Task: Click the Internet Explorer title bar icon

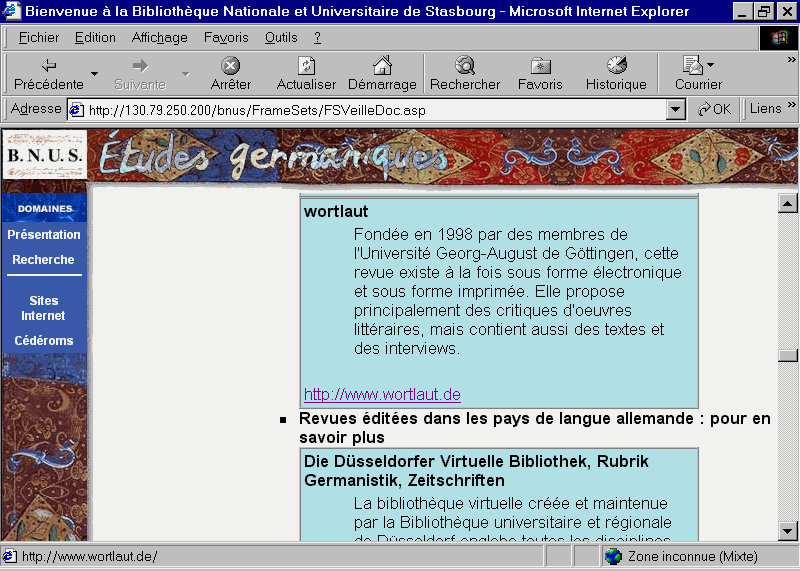Action: [x=12, y=11]
